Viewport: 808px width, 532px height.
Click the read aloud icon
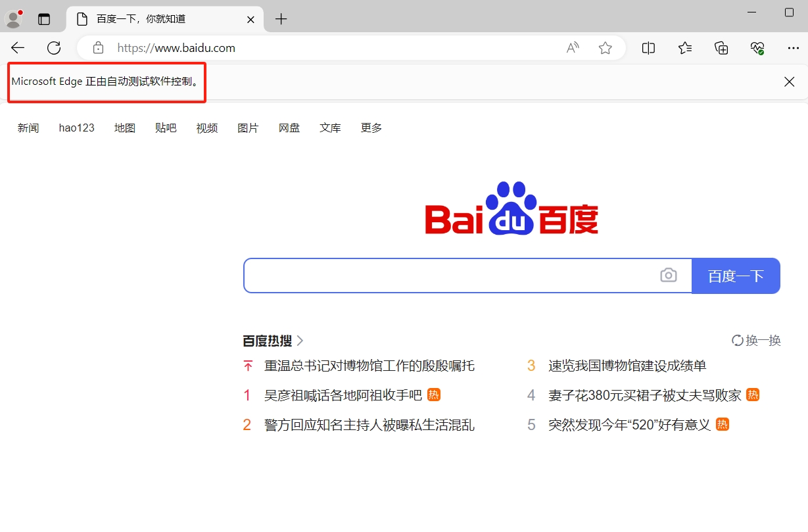click(573, 48)
